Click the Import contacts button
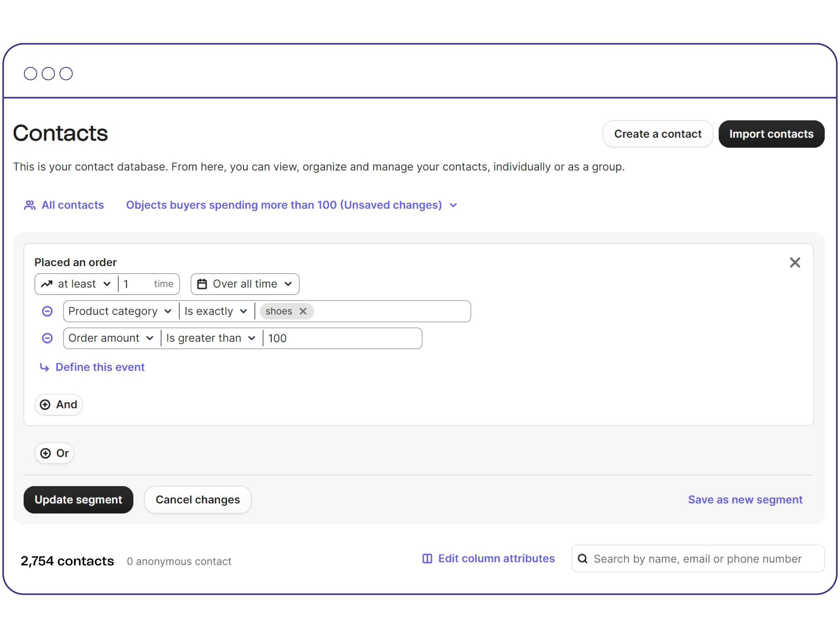 (x=771, y=134)
